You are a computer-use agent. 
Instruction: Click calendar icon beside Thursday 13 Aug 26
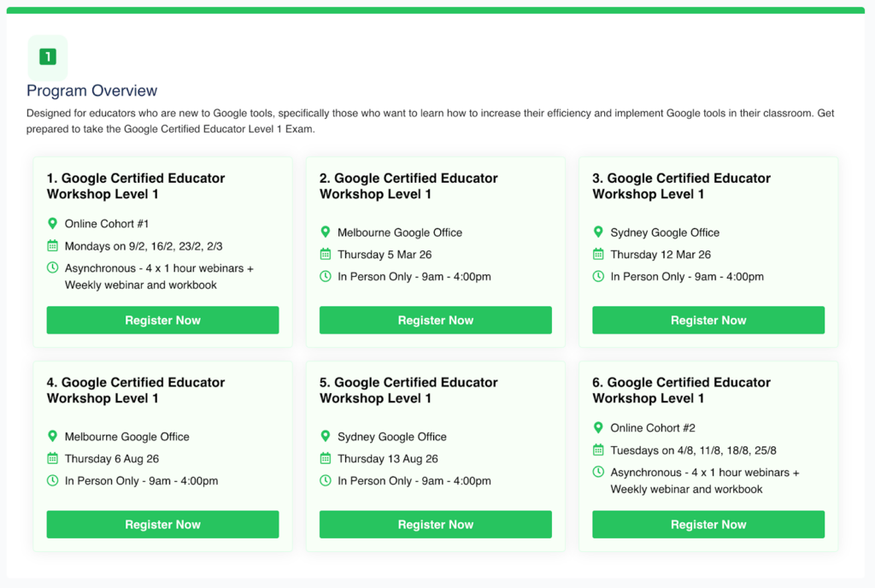(325, 459)
